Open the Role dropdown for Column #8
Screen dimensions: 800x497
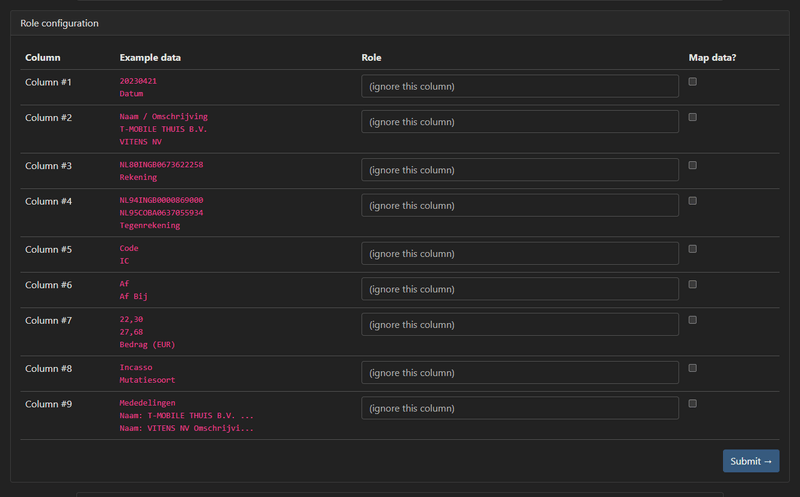[520, 373]
